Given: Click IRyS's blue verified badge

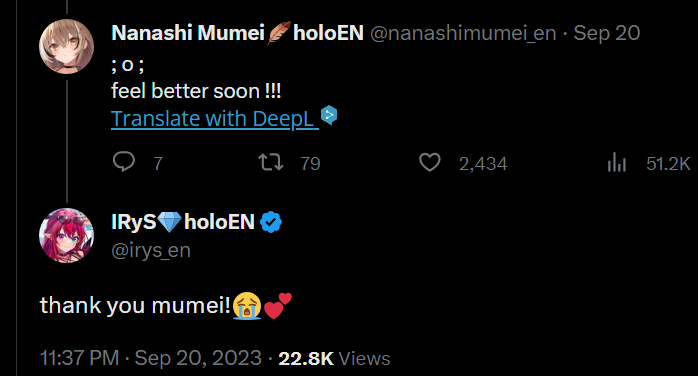Looking at the screenshot, I should pos(271,222).
